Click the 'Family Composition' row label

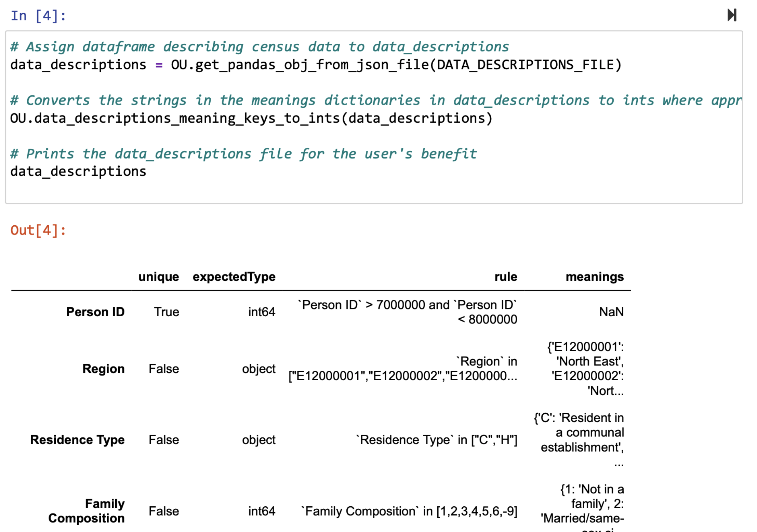tap(87, 511)
